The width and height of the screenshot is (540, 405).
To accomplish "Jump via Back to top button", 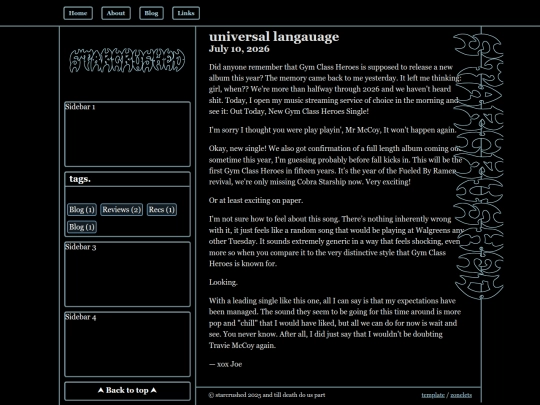I will pos(127,391).
